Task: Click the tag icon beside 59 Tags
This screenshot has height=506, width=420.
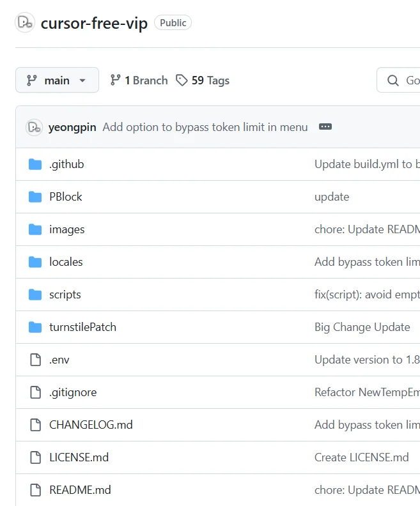Action: click(x=182, y=80)
